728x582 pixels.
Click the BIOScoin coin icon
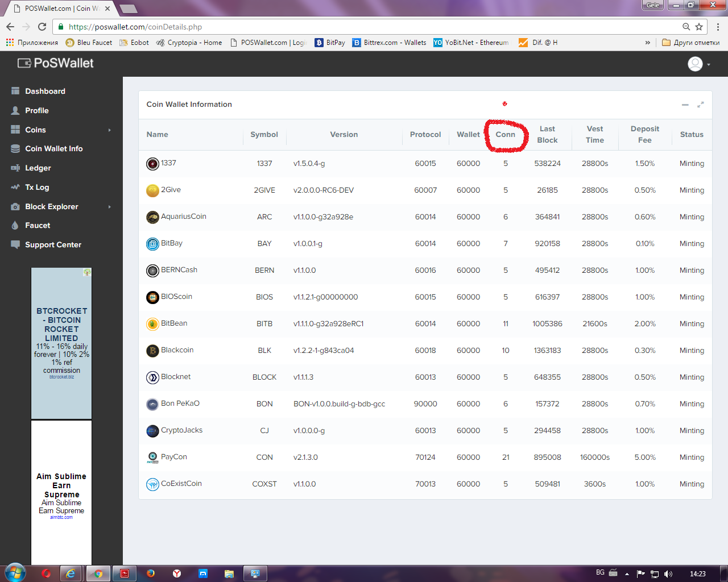[152, 297]
